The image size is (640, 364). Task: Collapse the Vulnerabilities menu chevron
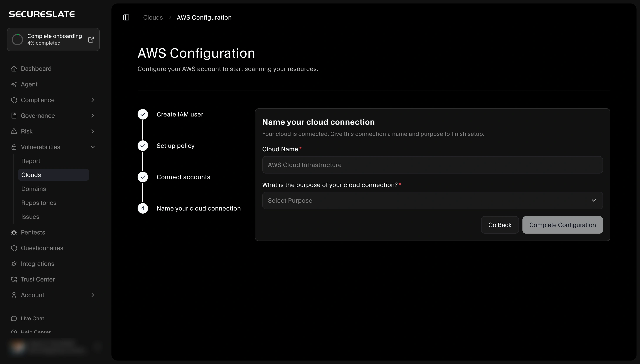click(x=93, y=147)
